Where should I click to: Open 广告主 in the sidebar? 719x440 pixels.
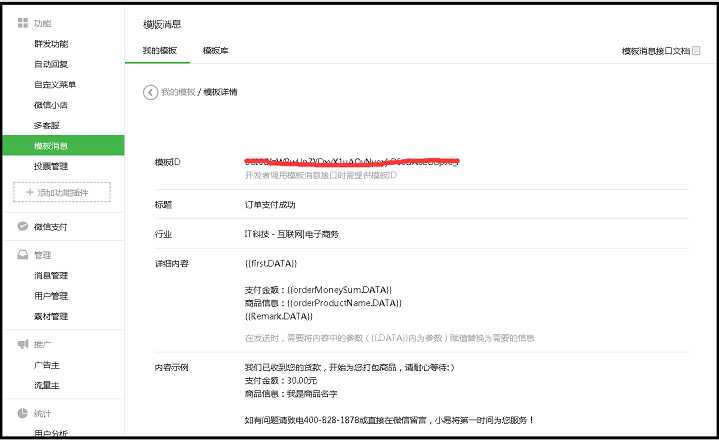47,365
